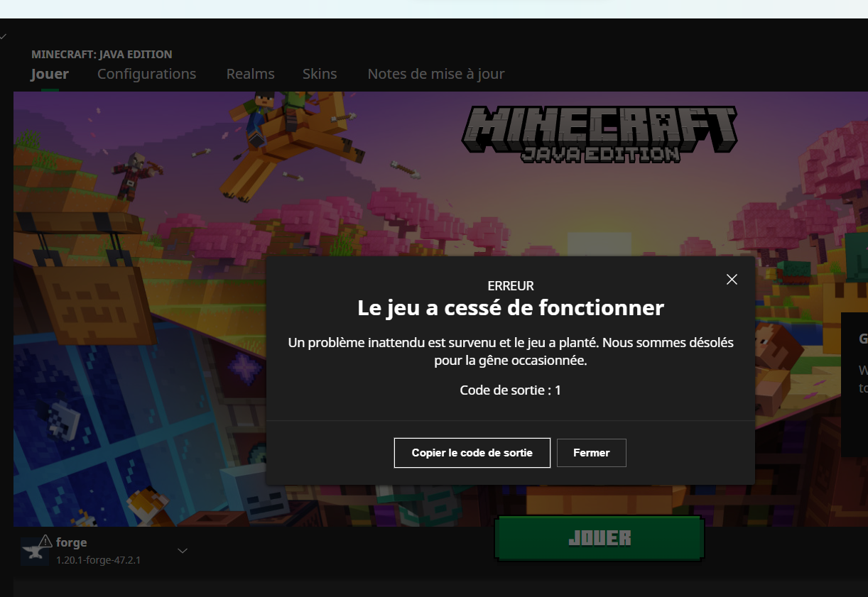The width and height of the screenshot is (868, 597).
Task: Click the '1.20.1-forge-47.2.1' version label
Action: coord(98,560)
